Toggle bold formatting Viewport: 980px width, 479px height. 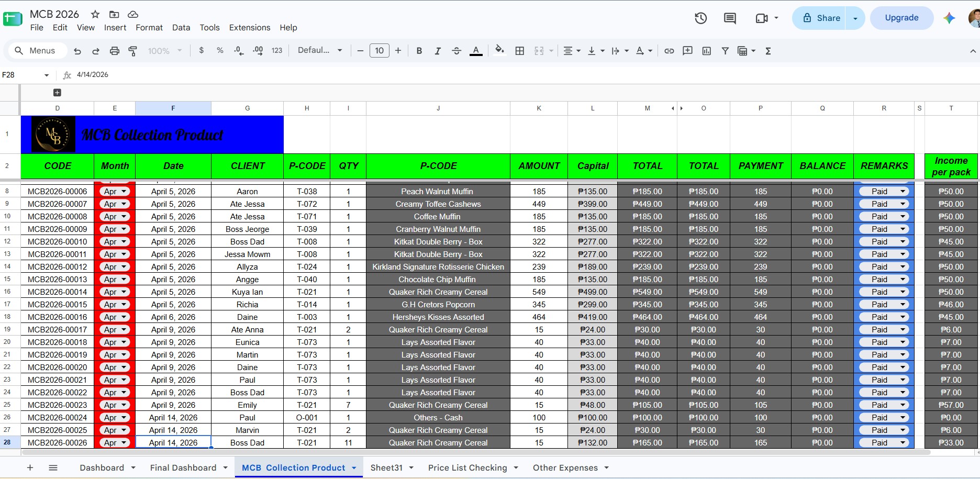[419, 51]
